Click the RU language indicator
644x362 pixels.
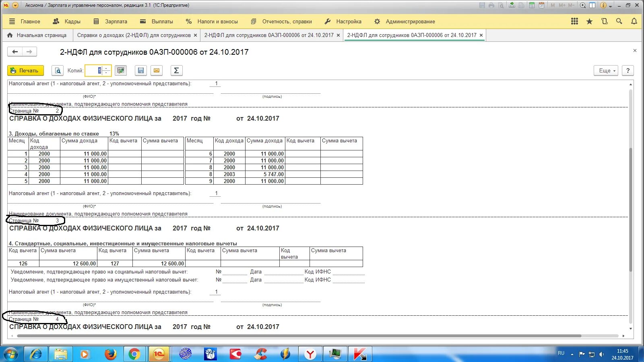tap(561, 353)
